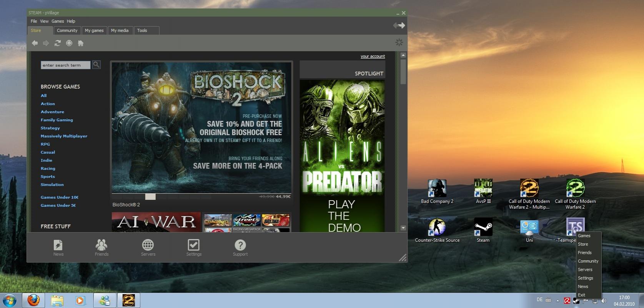Click the Steam system tray icon
Screen dimensions: 644x308
(576, 301)
